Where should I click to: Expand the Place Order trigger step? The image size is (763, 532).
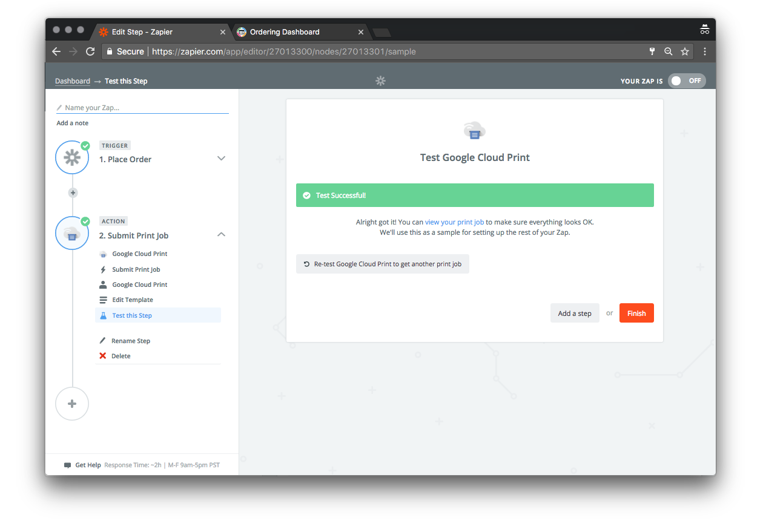(x=221, y=159)
